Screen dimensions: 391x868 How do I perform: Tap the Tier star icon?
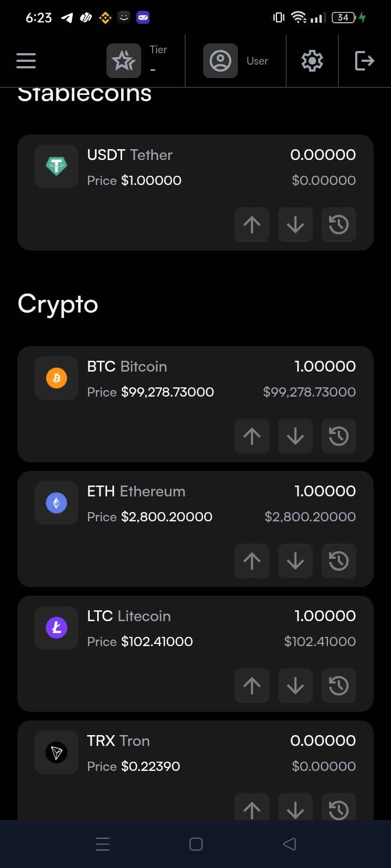tap(124, 61)
